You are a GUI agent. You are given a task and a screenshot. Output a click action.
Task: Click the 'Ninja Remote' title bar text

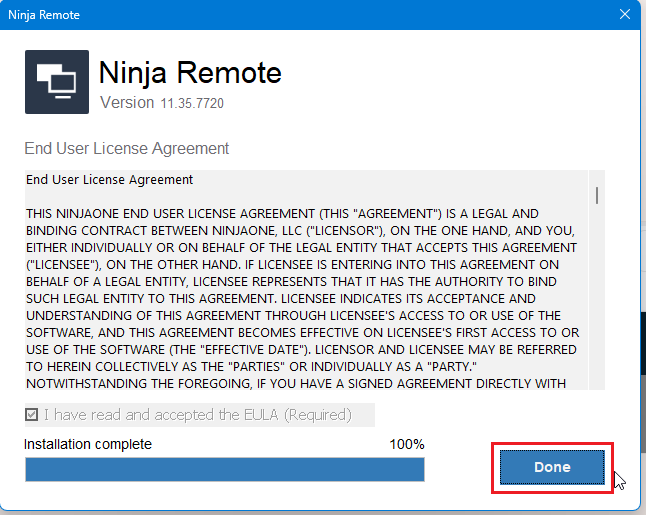pos(44,15)
